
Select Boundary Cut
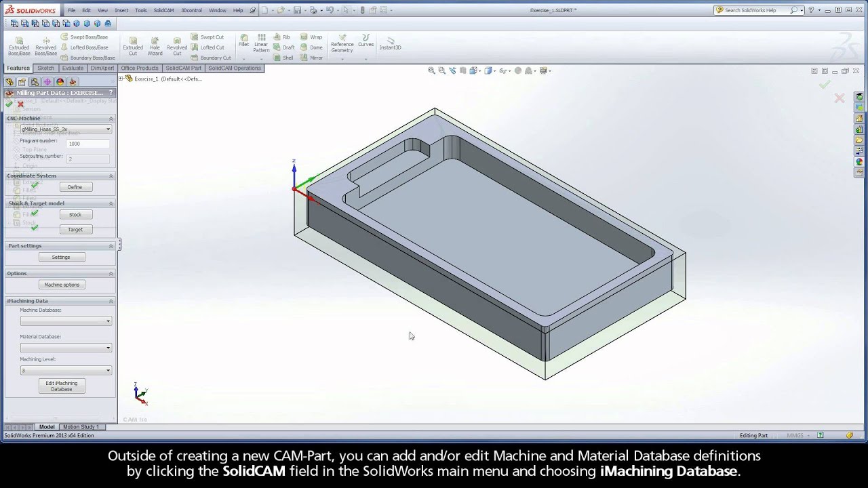pyautogui.click(x=210, y=58)
